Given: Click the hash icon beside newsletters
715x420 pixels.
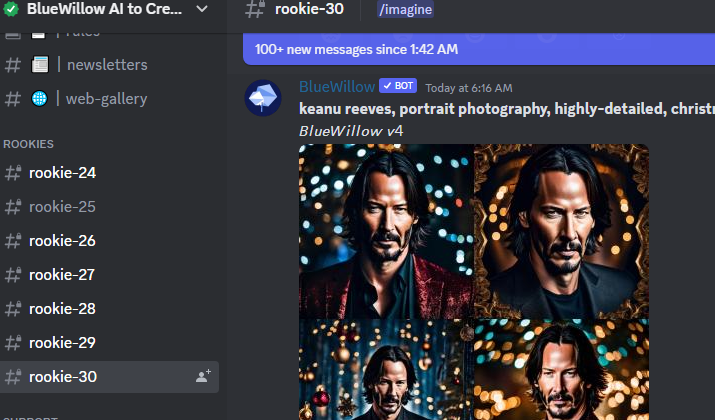Looking at the screenshot, I should (x=13, y=65).
